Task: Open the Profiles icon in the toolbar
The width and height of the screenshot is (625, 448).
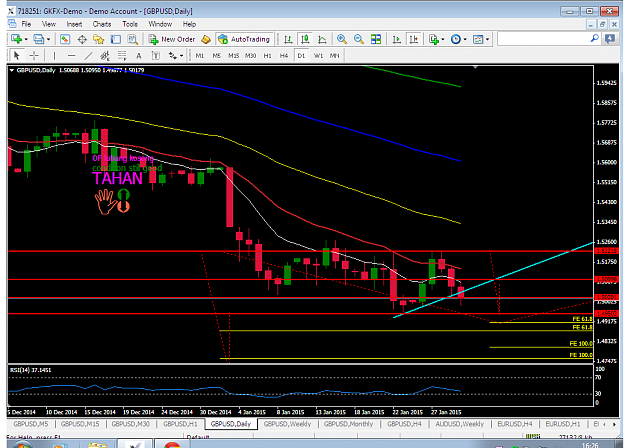Action: (x=38, y=39)
